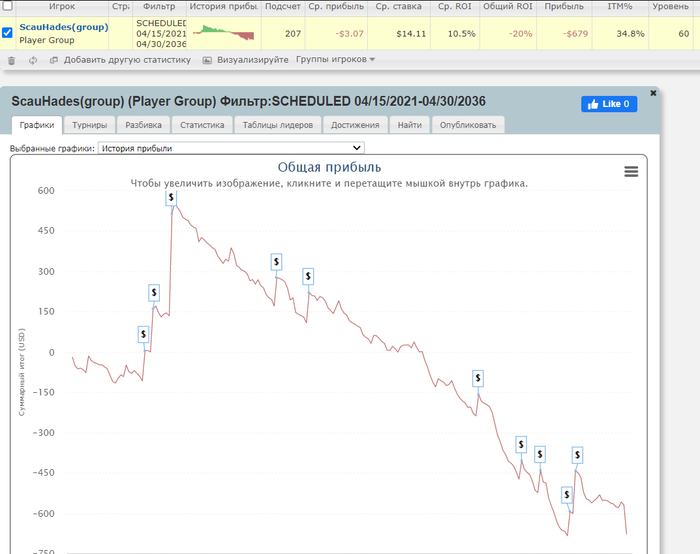Sort by Игрок column header
The height and width of the screenshot is (554, 700).
point(62,6)
